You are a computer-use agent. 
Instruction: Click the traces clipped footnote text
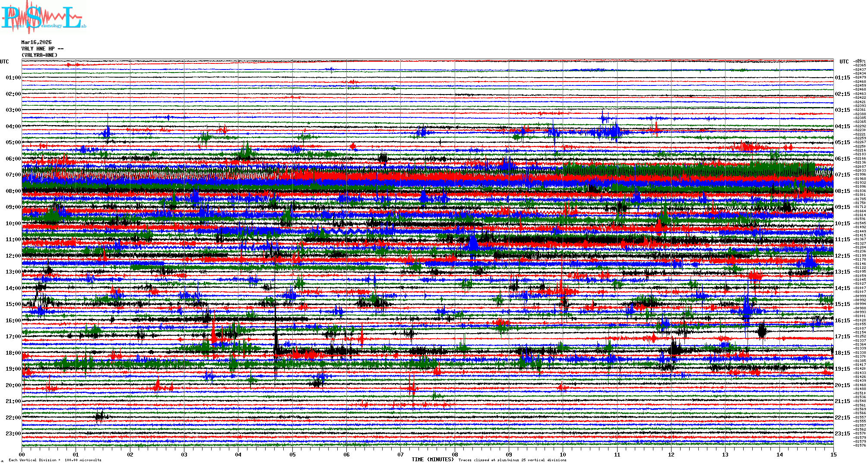(x=512, y=460)
